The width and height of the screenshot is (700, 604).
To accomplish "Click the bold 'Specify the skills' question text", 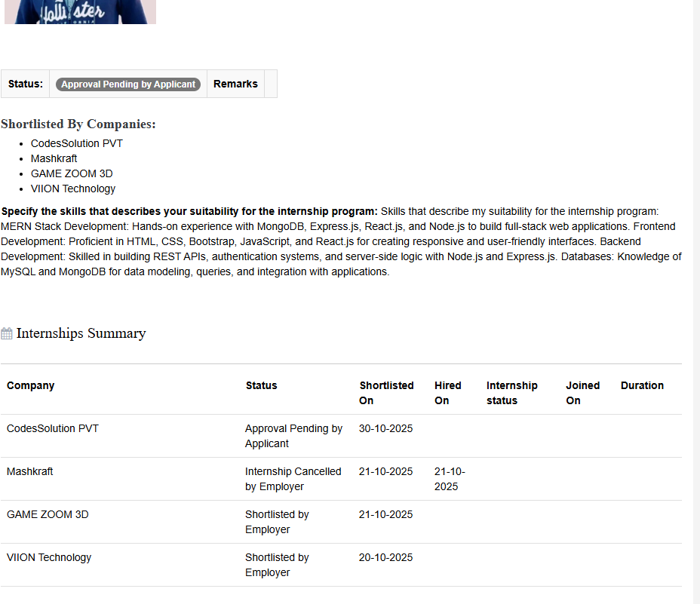I will [189, 211].
